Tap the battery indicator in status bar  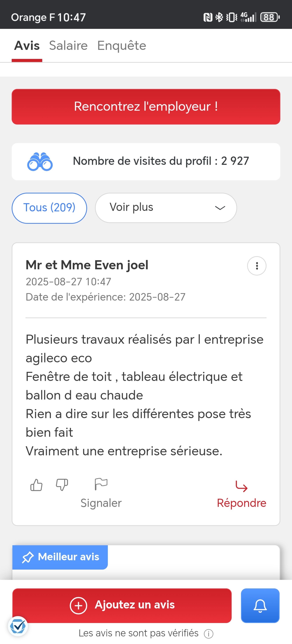click(270, 17)
